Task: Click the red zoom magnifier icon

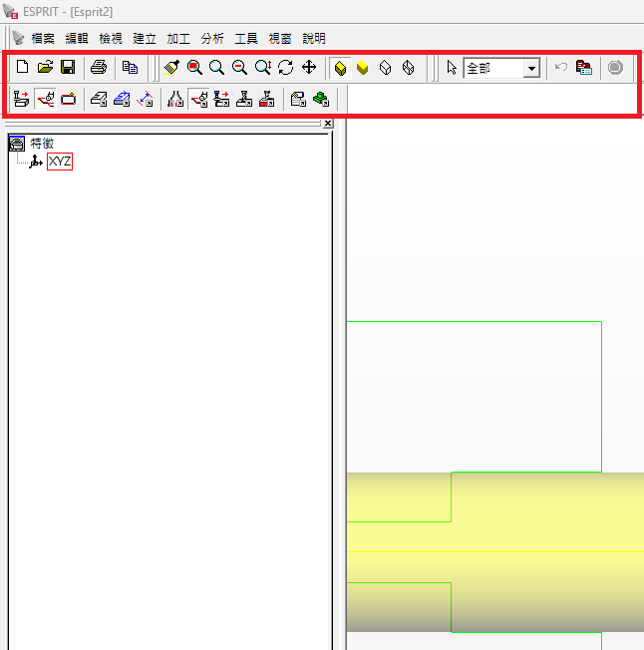Action: coord(194,68)
